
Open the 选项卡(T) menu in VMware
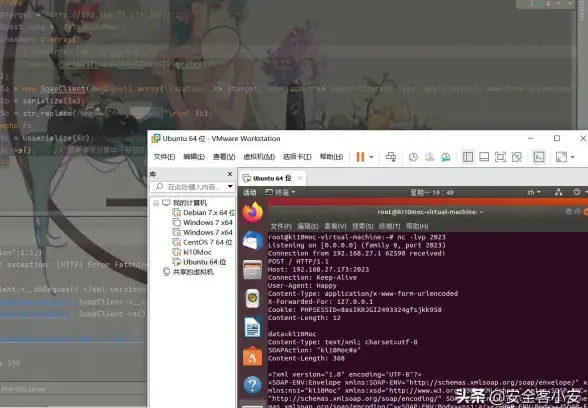tap(297, 157)
